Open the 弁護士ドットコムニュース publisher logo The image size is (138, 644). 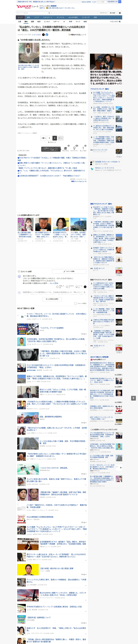click(77, 35)
